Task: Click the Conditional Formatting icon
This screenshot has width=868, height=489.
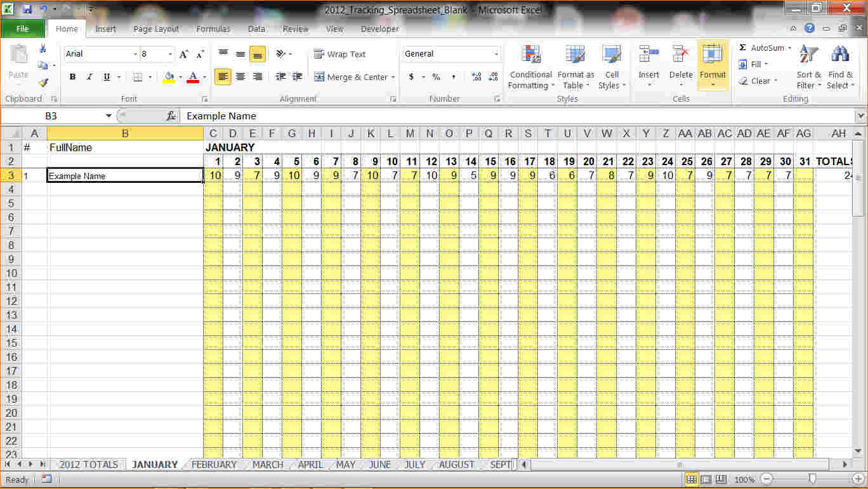Action: pos(530,56)
